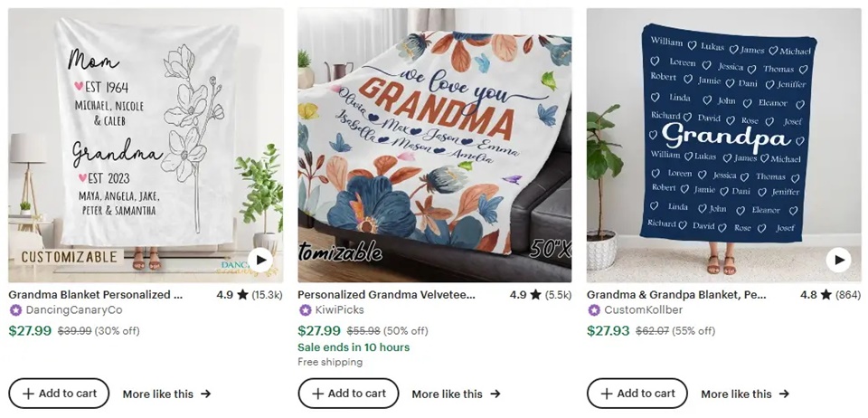
Task: Click the 4.9 star rating with 5.5k reviews
Action: 540,295
